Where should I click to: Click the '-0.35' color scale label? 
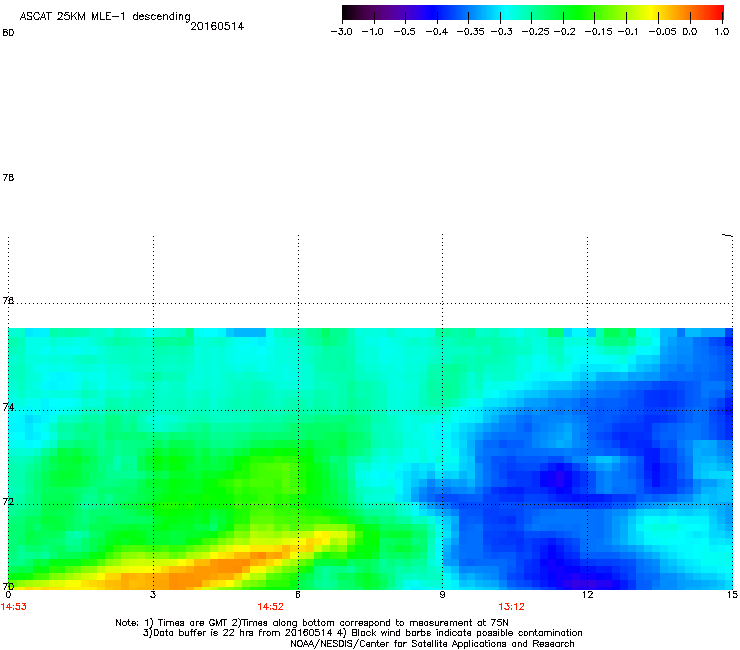[x=471, y=32]
